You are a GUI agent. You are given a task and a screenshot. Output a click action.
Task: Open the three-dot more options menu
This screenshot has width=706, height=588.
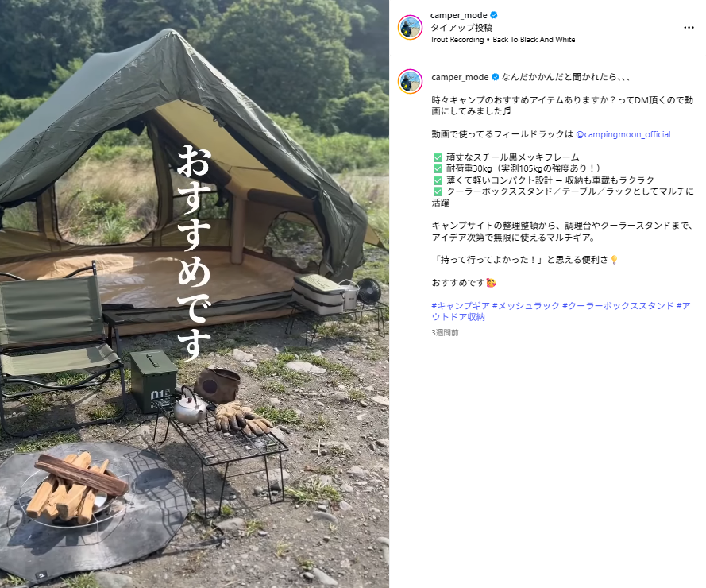(x=689, y=28)
